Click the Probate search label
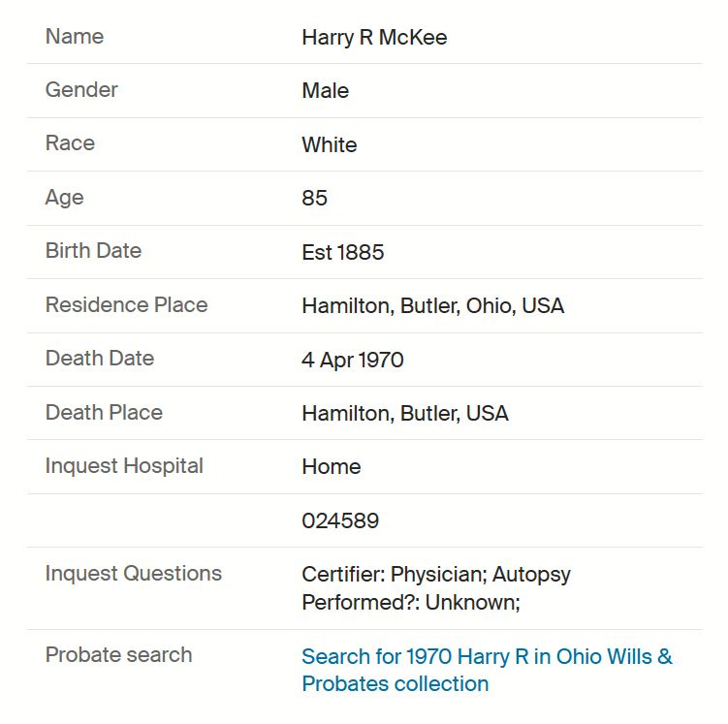 118,655
